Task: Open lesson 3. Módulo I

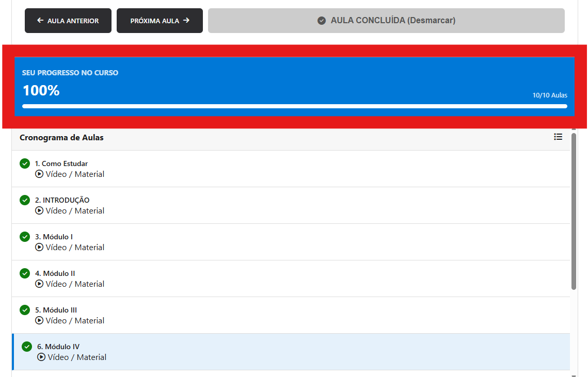Action: [291, 242]
